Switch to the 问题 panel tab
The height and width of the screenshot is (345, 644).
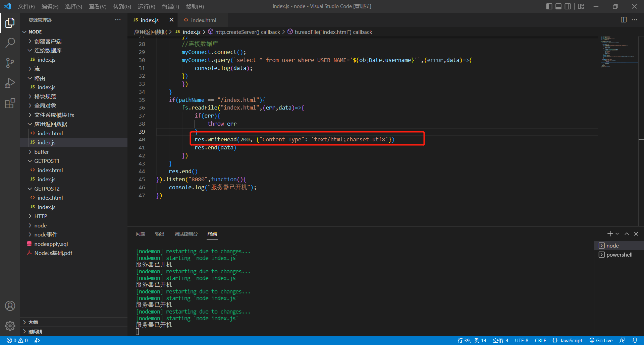pos(141,234)
